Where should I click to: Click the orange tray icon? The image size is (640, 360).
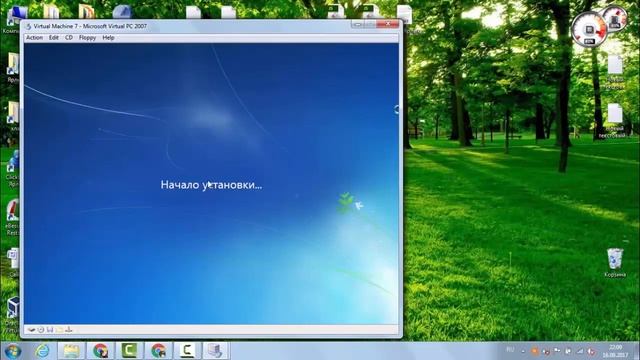[535, 351]
